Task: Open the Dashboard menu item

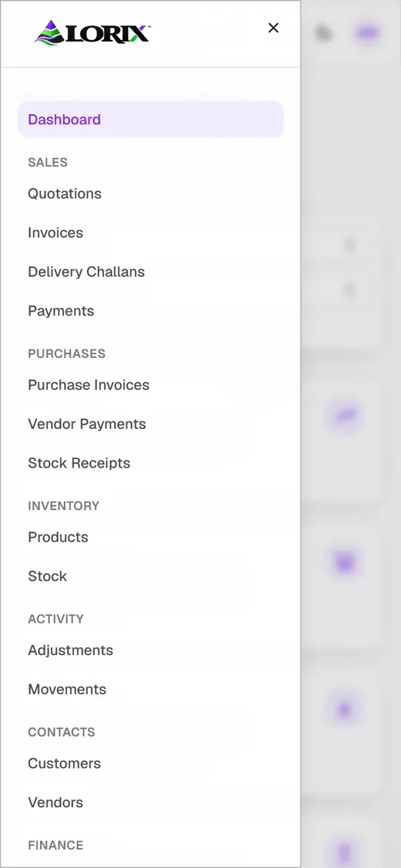Action: click(150, 120)
